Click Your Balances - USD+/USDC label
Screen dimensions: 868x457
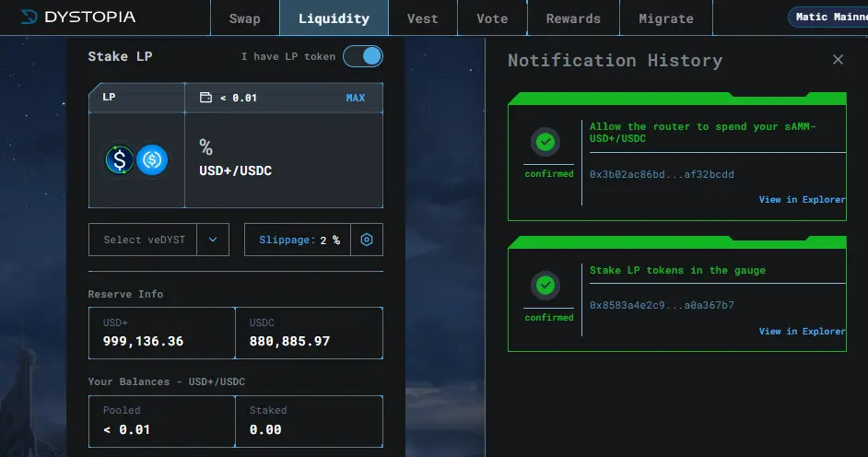click(166, 381)
